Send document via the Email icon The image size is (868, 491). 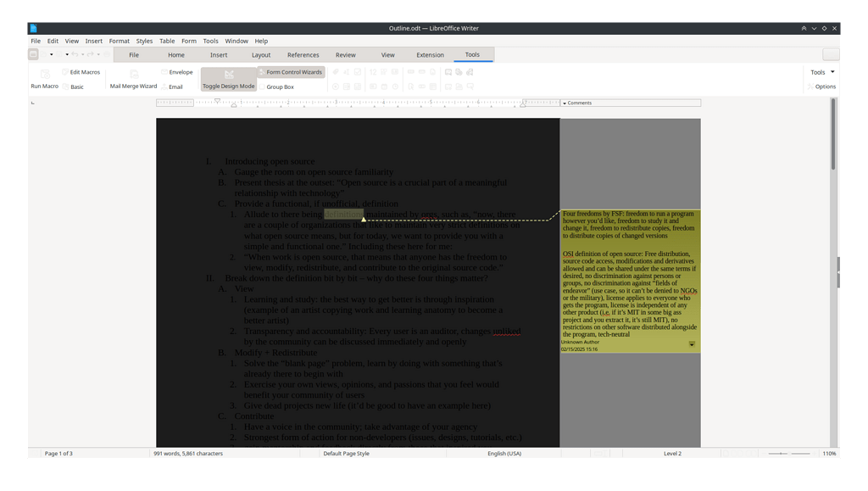(x=174, y=86)
